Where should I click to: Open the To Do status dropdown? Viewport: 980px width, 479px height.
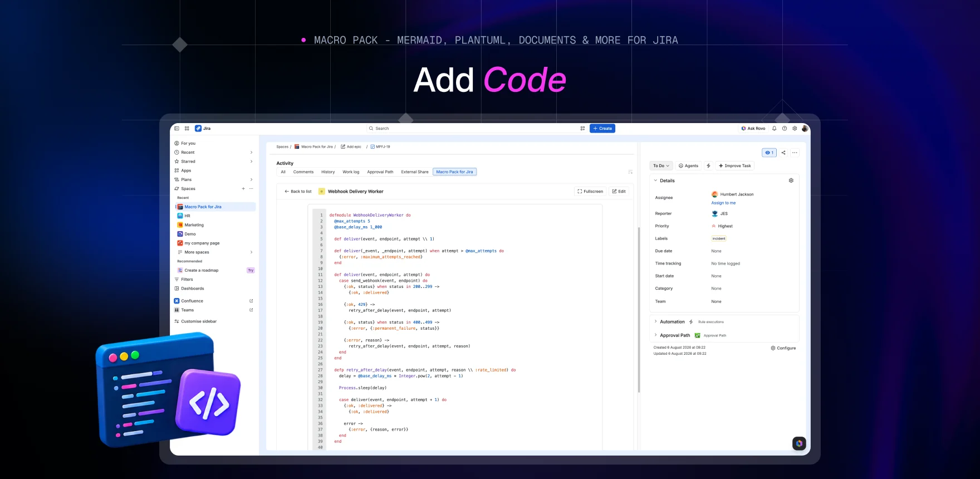pyautogui.click(x=661, y=166)
